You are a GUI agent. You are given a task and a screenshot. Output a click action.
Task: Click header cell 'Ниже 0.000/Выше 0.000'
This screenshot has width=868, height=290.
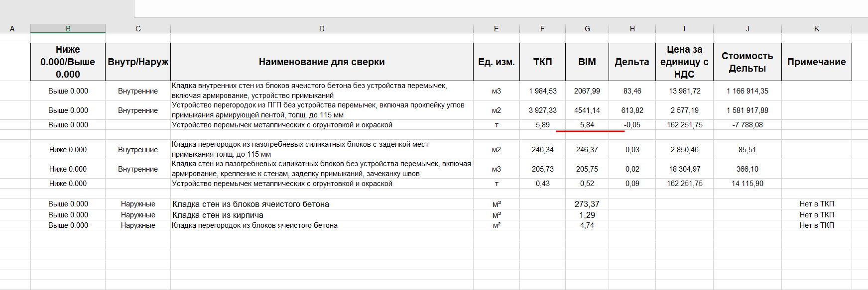[68, 62]
